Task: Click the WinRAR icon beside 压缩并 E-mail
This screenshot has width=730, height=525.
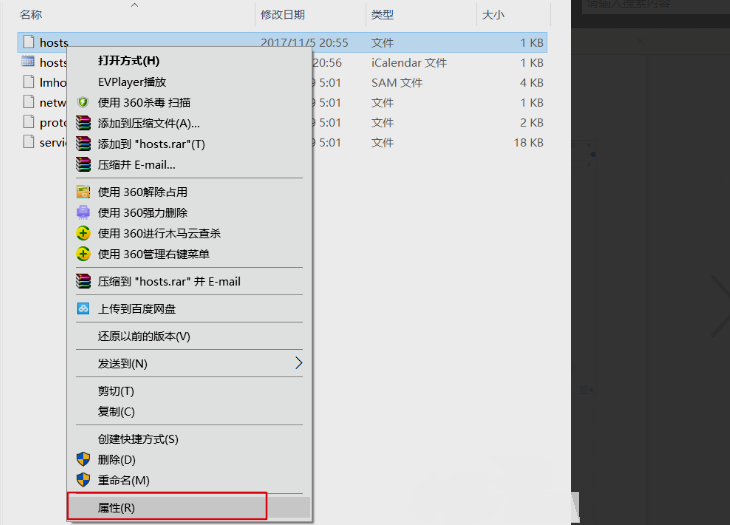Action: pos(83,164)
